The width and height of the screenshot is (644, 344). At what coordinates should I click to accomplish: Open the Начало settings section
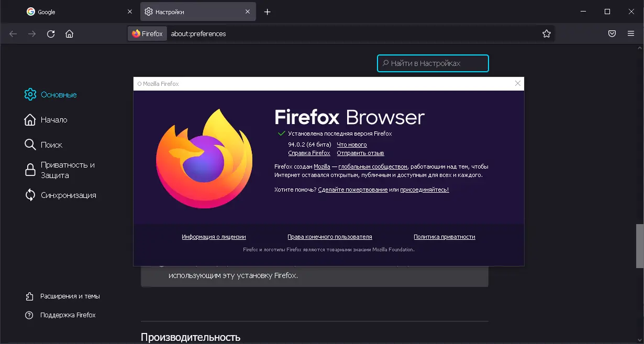pos(54,119)
